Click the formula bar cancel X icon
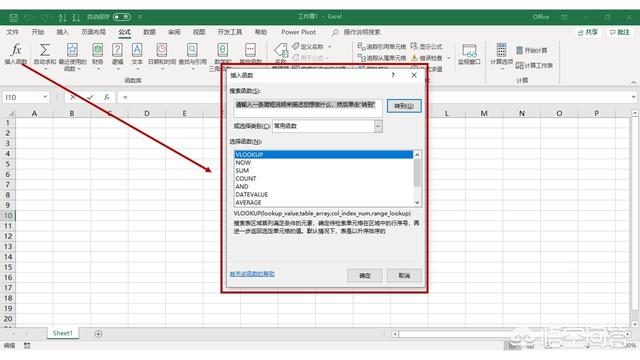The image size is (640, 360). tap(73, 97)
